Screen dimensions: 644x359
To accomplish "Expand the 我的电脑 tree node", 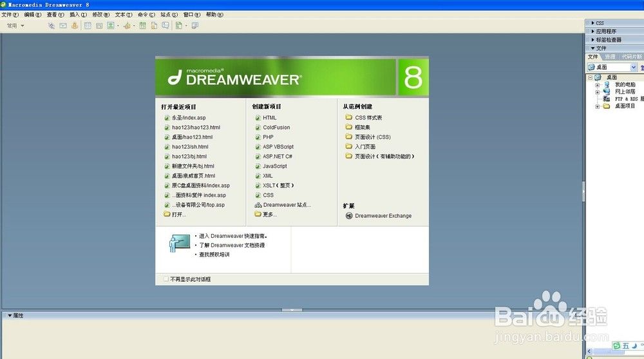I will pos(598,84).
